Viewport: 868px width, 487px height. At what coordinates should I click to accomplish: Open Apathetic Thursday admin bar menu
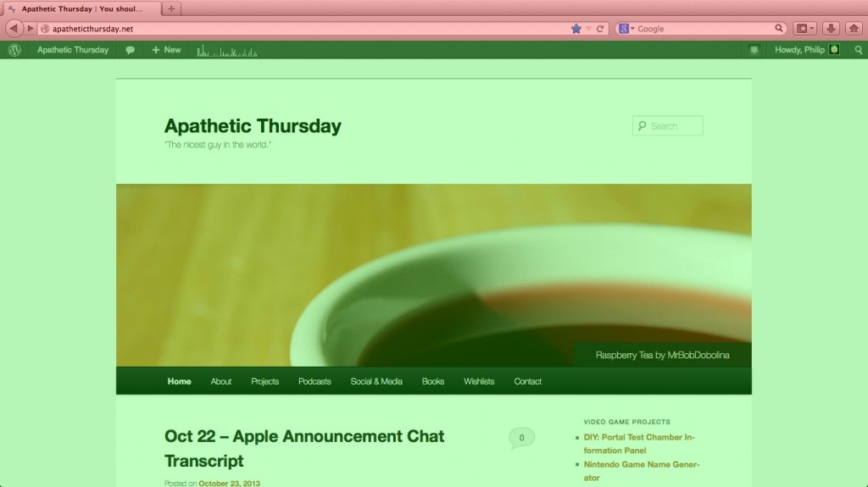point(73,50)
